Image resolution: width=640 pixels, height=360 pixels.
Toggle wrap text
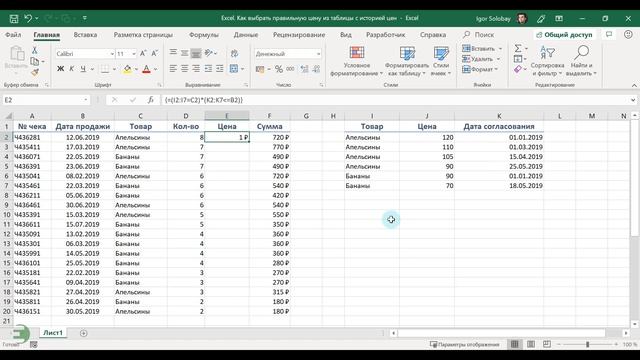coord(234,53)
